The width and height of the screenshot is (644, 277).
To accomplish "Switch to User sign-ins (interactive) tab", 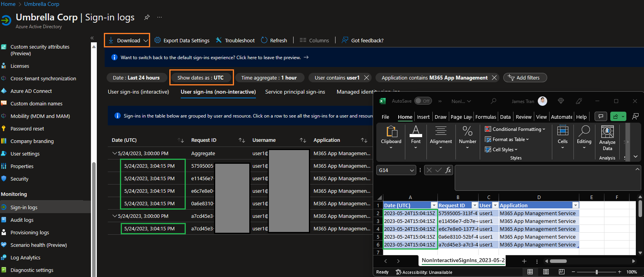I will [x=138, y=92].
